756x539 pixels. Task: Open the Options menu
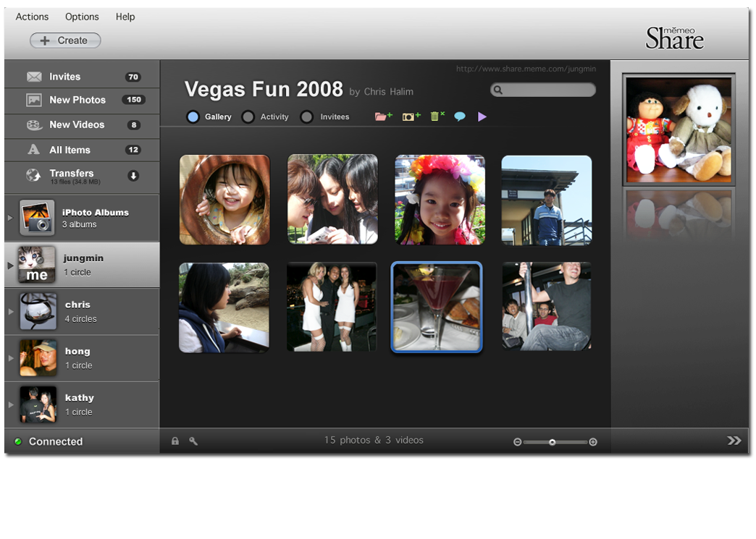[x=82, y=17]
